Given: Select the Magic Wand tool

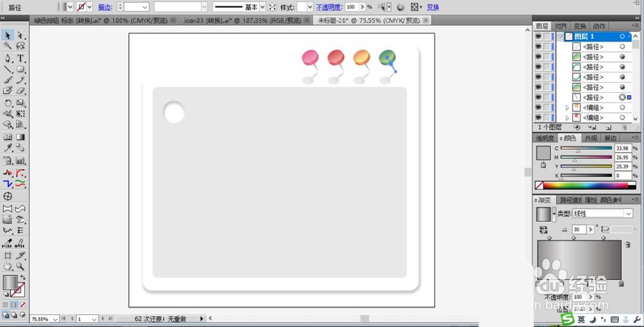Looking at the screenshot, I should tap(7, 46).
